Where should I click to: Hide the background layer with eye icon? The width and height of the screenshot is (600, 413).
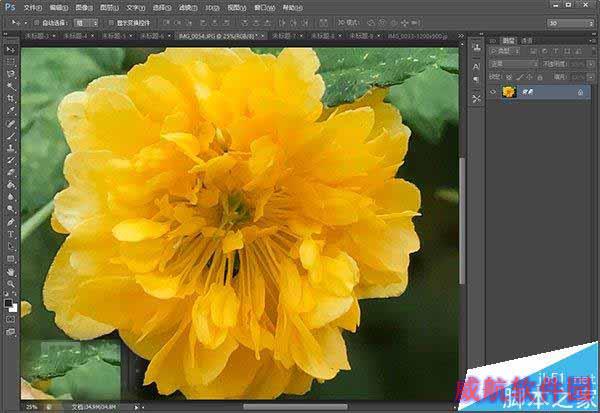(493, 92)
